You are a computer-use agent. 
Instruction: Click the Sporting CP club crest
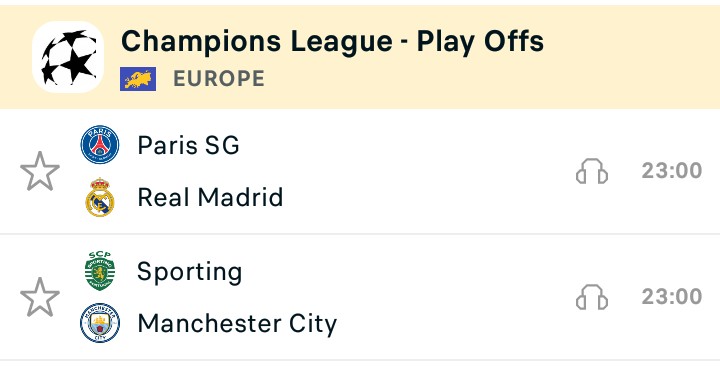100,271
